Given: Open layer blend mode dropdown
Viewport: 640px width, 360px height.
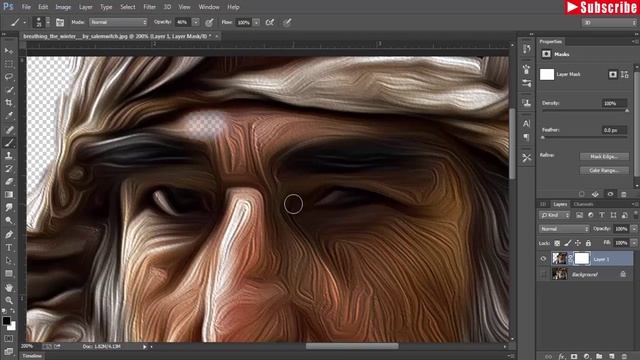Looking at the screenshot, I should point(564,229).
